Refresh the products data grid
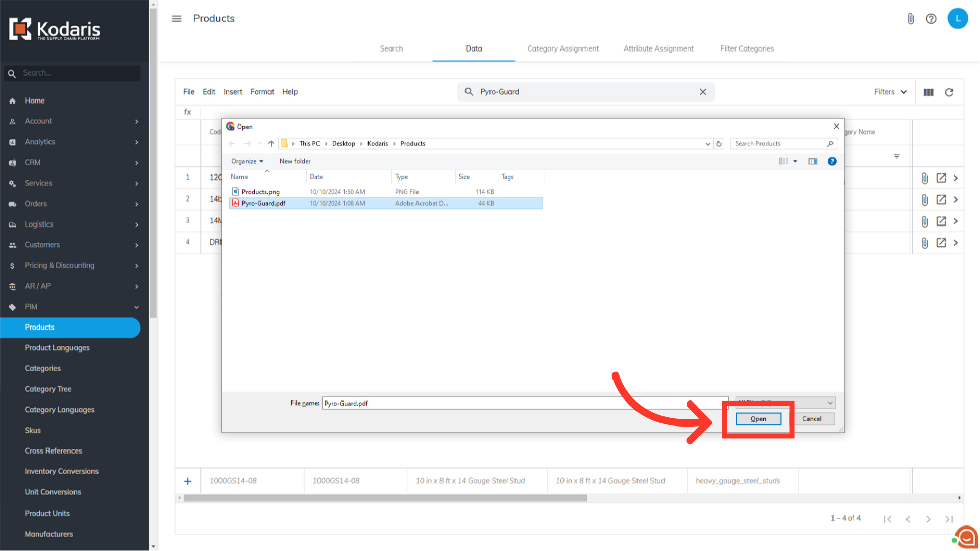Screen dimensions: 980x551 click(949, 92)
